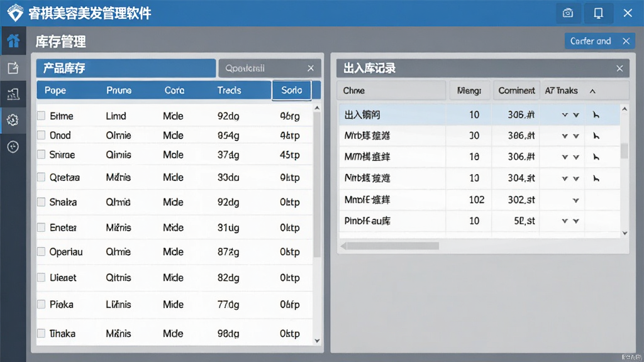Click the diamond app logo in title bar

(16, 13)
